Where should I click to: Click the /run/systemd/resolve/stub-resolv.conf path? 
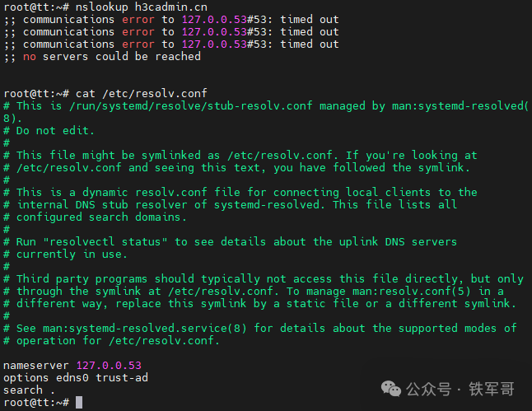pyautogui.click(x=191, y=106)
